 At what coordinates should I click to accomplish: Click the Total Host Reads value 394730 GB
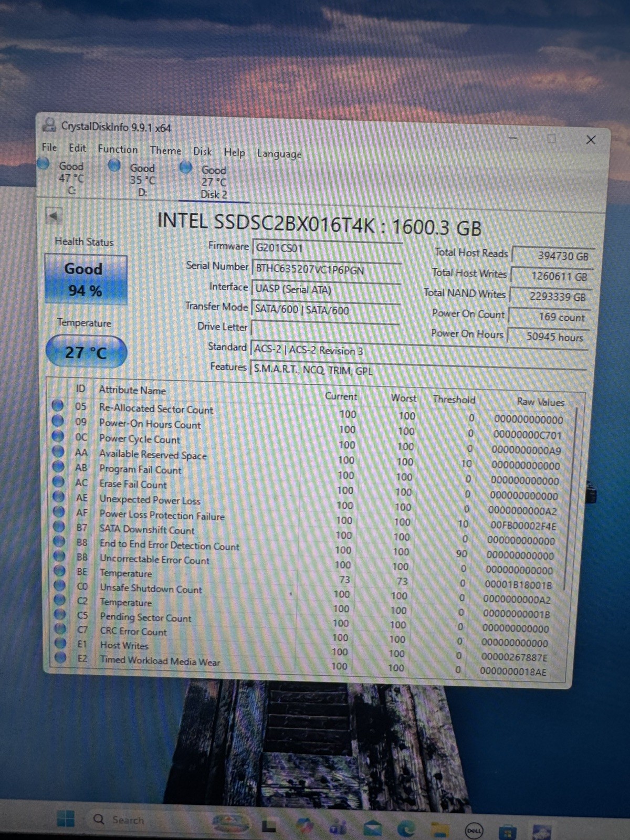[553, 256]
